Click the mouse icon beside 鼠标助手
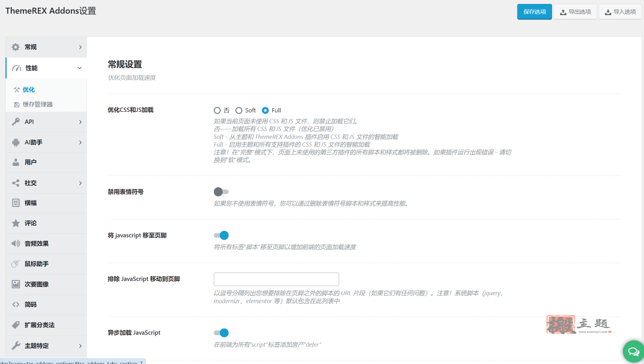Viewport: 644px width, 364px height. [16, 264]
